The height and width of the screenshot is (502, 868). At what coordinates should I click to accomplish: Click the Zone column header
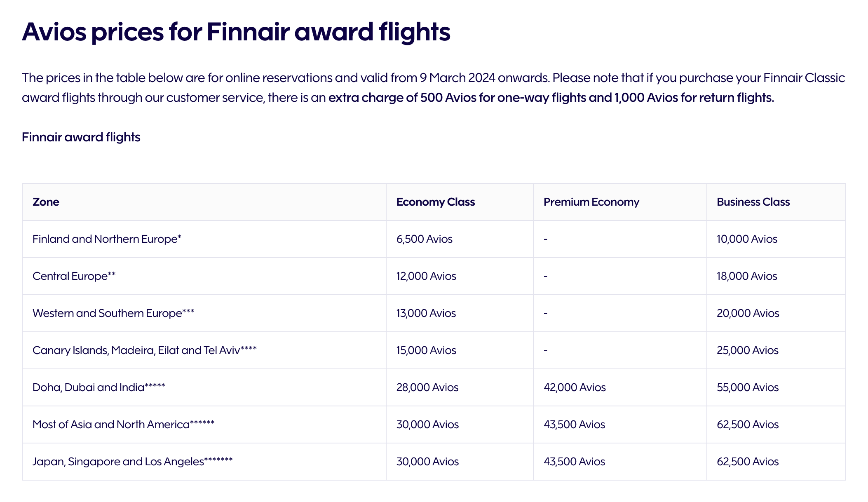tap(46, 202)
